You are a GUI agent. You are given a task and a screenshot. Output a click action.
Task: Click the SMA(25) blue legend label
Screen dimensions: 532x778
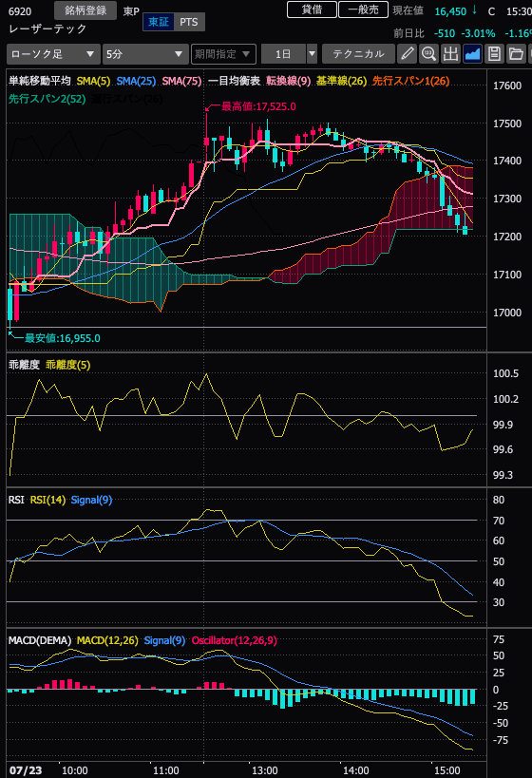136,81
